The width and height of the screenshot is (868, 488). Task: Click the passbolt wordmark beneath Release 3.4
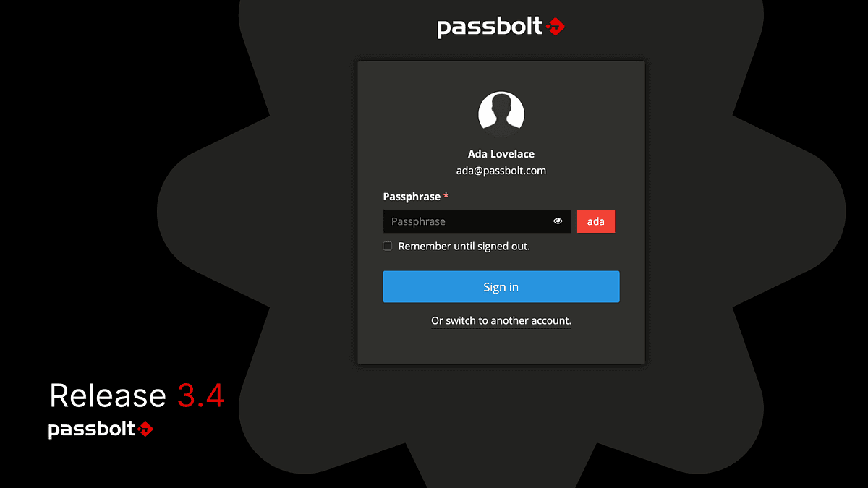pyautogui.click(x=92, y=429)
